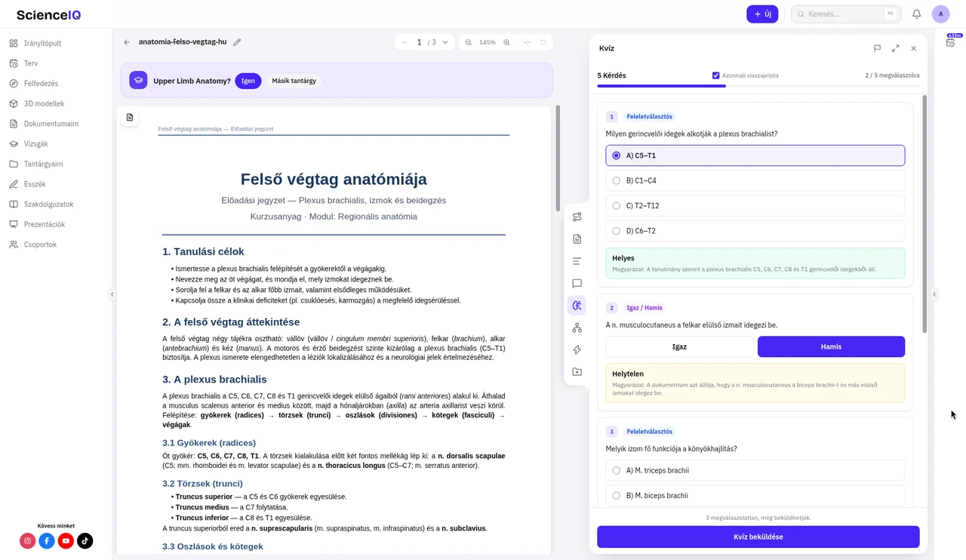Open the lightning bolt tool in the side toolbar
This screenshot has height=560, width=966.
click(x=577, y=350)
